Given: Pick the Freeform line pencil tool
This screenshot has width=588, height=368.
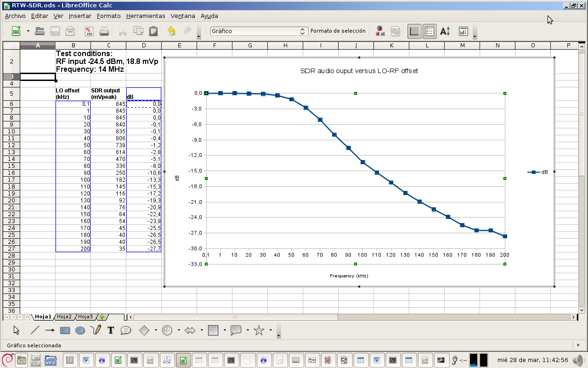Looking at the screenshot, I should [96, 330].
